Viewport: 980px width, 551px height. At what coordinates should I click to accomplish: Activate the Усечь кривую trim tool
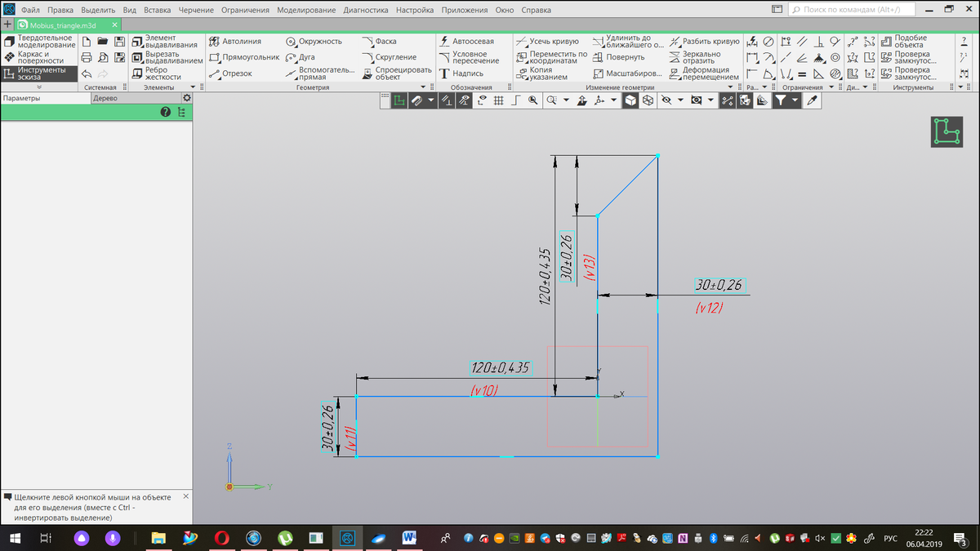point(548,41)
